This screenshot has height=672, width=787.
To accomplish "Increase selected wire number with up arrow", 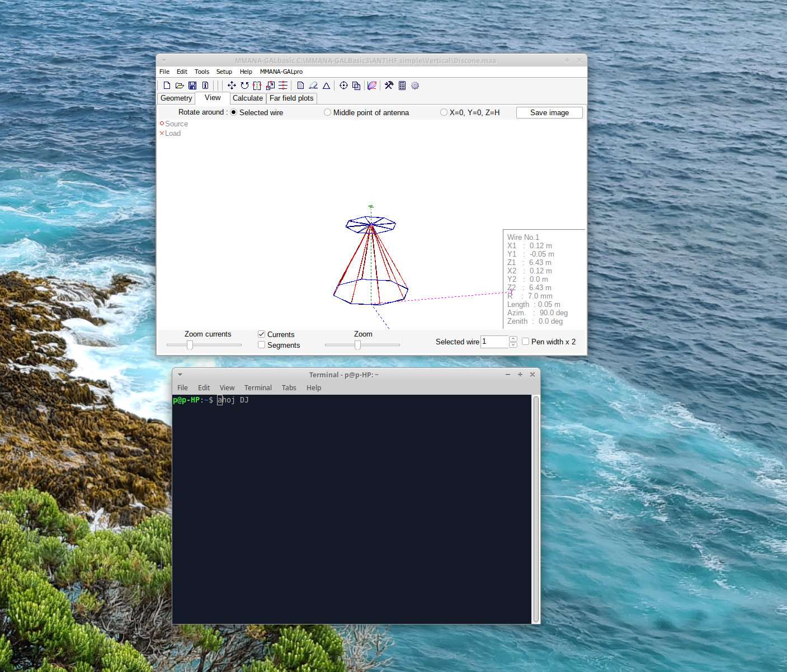I will click(513, 339).
